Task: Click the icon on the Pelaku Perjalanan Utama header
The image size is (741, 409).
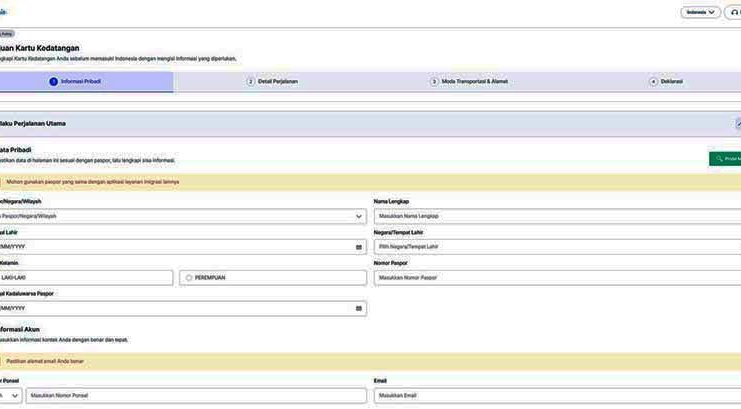Action: pyautogui.click(x=737, y=124)
